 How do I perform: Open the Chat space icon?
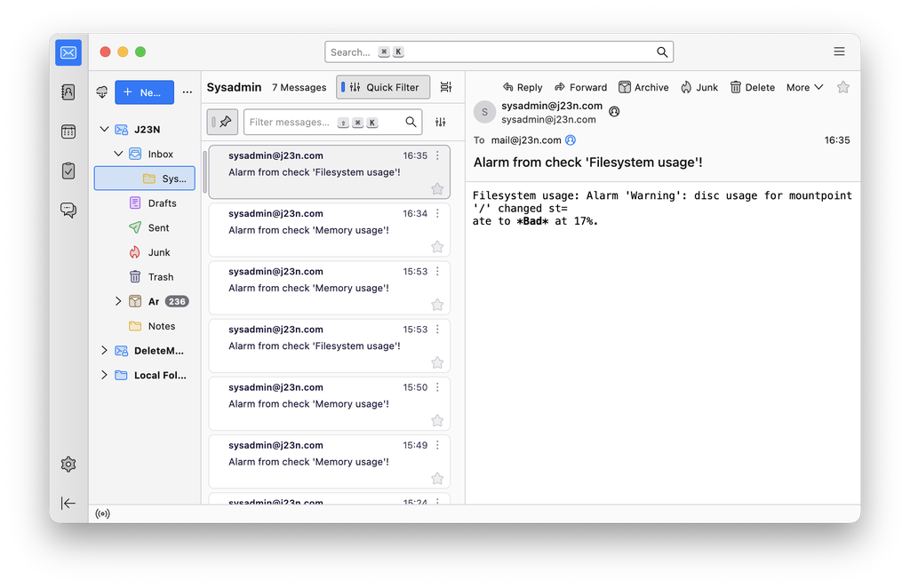68,210
